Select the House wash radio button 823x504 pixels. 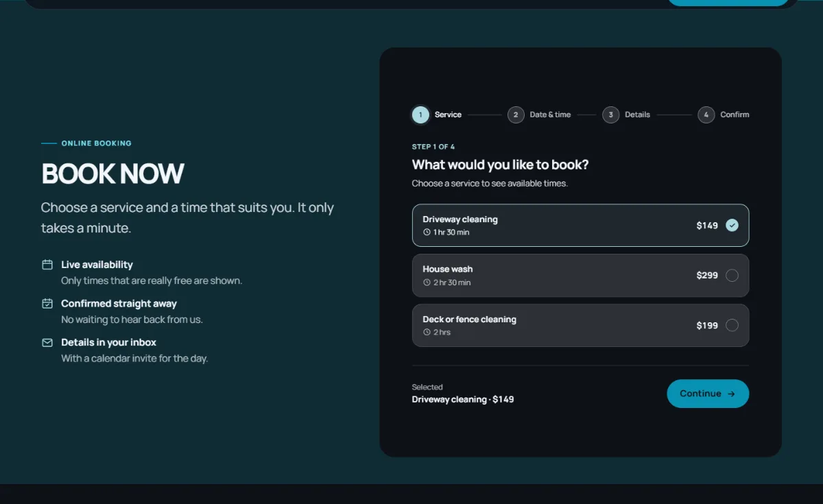pyautogui.click(x=732, y=275)
